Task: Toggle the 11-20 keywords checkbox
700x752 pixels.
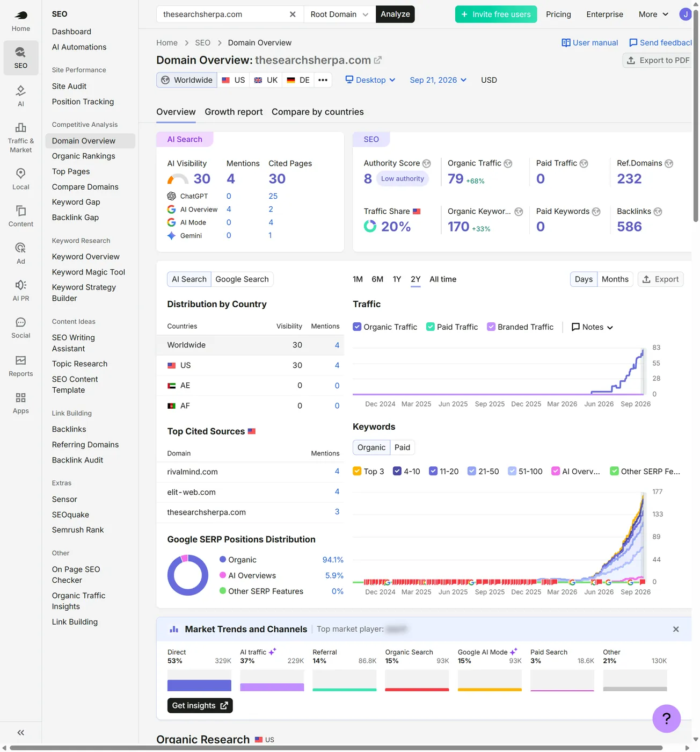Action: click(x=433, y=471)
